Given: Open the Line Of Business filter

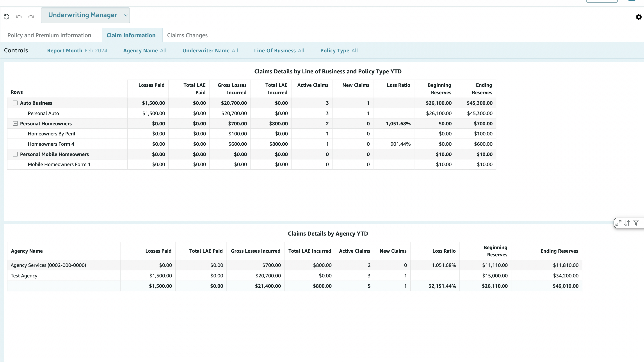Looking at the screenshot, I should pos(279,50).
